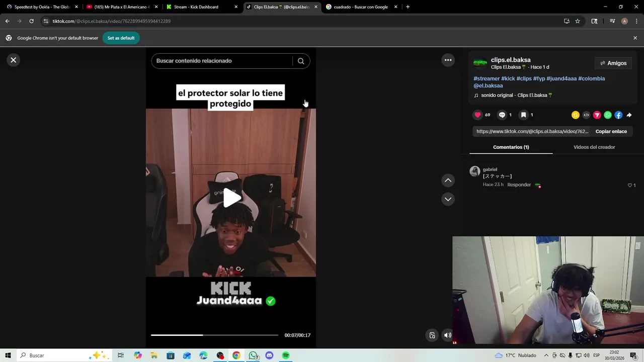The image size is (644, 362).
Task: Open WhatsApp from the taskbar
Action: [x=253, y=355]
